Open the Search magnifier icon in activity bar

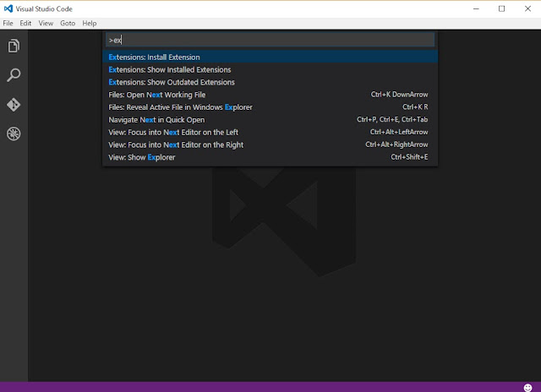[x=14, y=75]
